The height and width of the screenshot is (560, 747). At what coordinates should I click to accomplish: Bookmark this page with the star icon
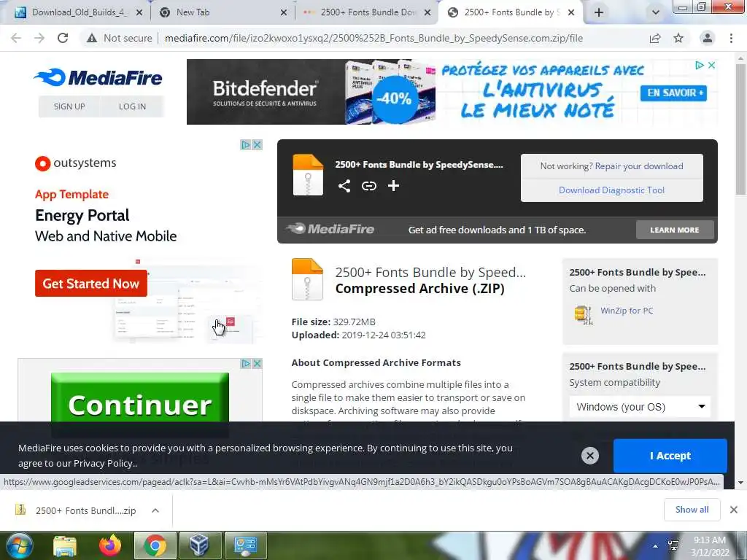point(678,38)
